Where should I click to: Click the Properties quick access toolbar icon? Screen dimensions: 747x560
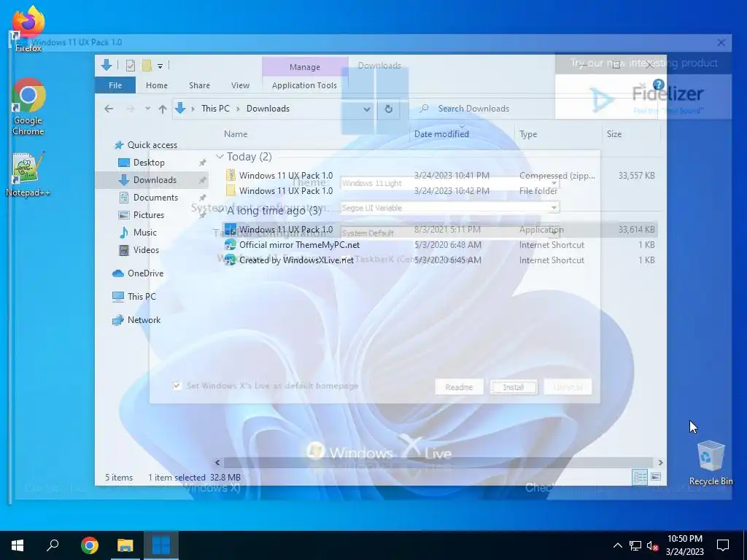tap(130, 66)
